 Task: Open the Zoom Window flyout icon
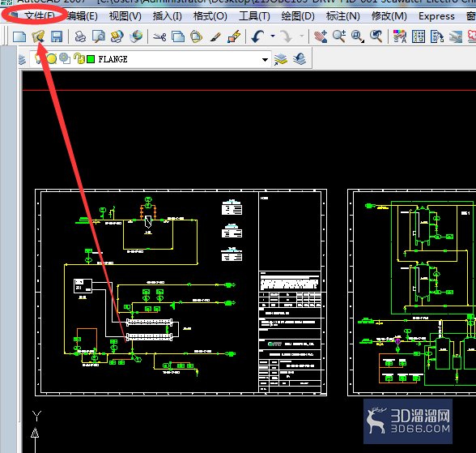click(x=358, y=36)
